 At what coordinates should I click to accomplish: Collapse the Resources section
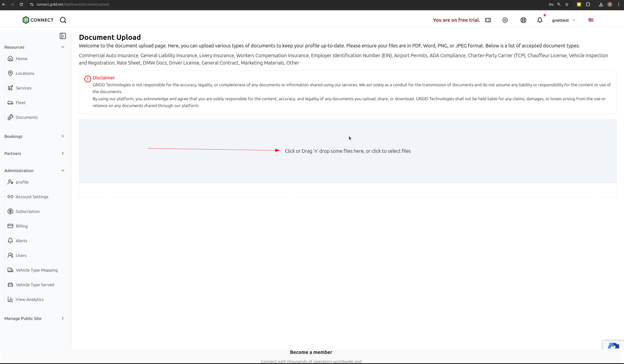(x=63, y=47)
